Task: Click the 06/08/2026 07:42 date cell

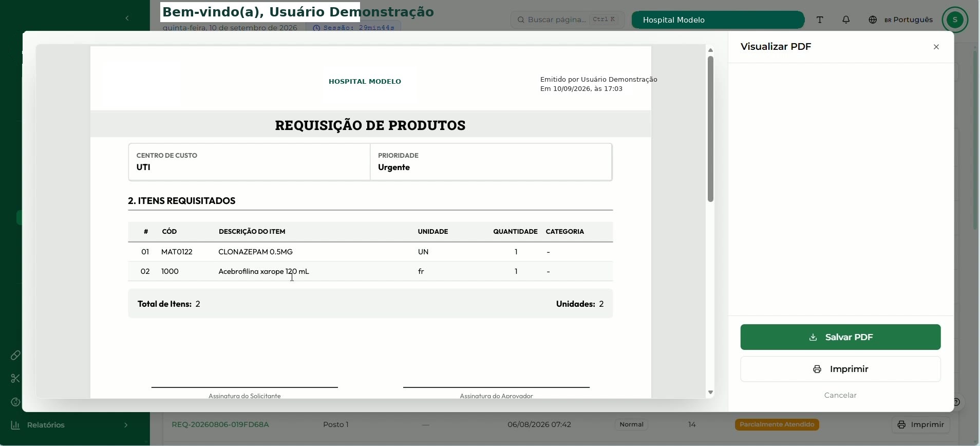Action: tap(539, 424)
